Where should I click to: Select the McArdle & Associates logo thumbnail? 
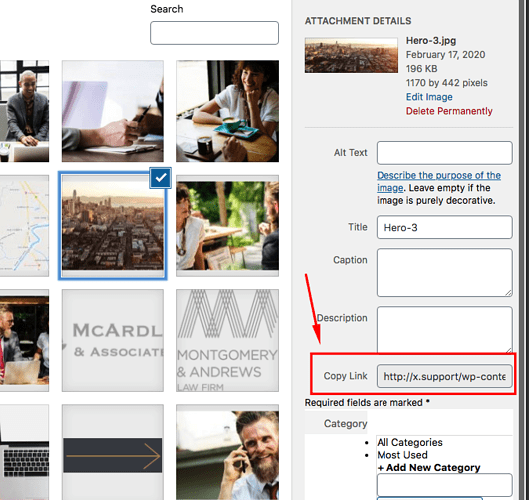[x=113, y=340]
